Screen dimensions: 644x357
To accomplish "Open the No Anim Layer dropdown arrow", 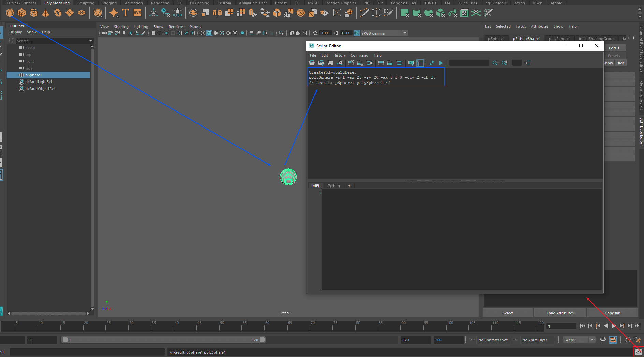I will 516,340.
